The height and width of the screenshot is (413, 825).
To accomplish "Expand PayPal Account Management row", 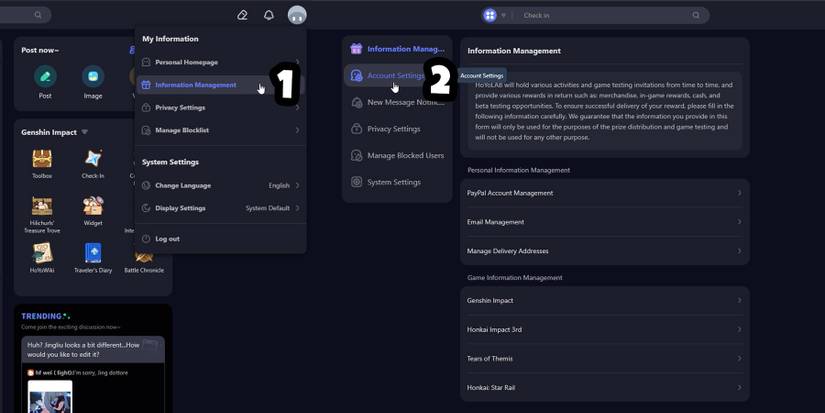I will coord(604,193).
